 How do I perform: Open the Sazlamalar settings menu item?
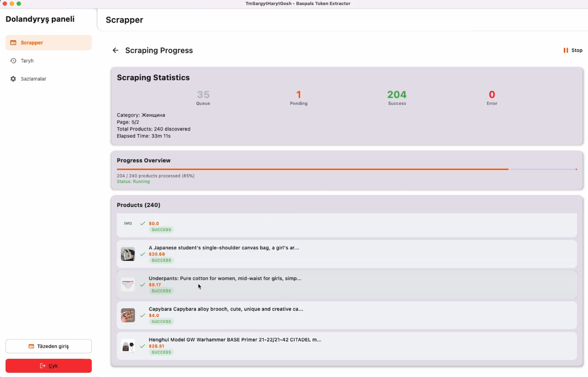tap(49, 79)
